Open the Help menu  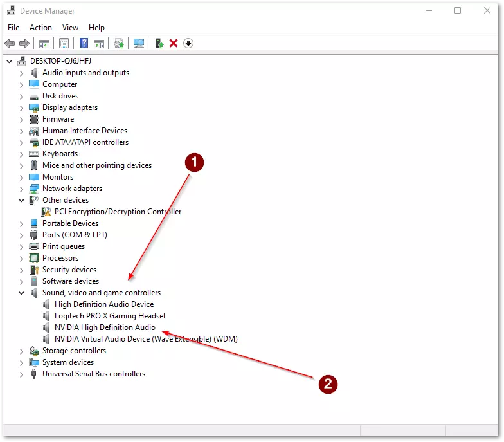[x=96, y=28]
